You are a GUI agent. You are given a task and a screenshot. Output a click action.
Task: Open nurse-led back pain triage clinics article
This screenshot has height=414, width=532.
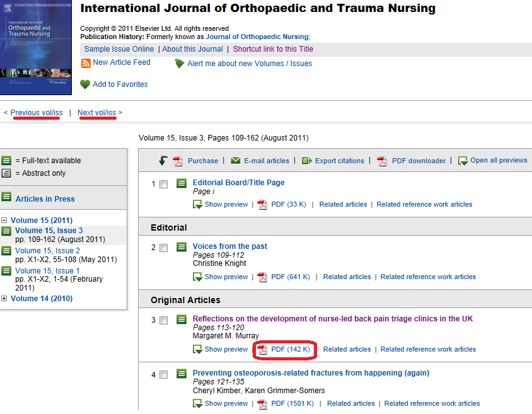pyautogui.click(x=333, y=319)
